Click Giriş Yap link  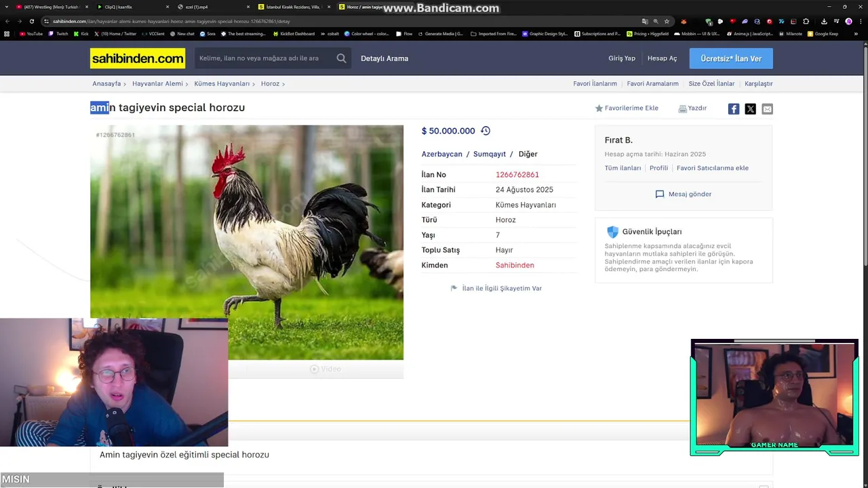tap(622, 58)
